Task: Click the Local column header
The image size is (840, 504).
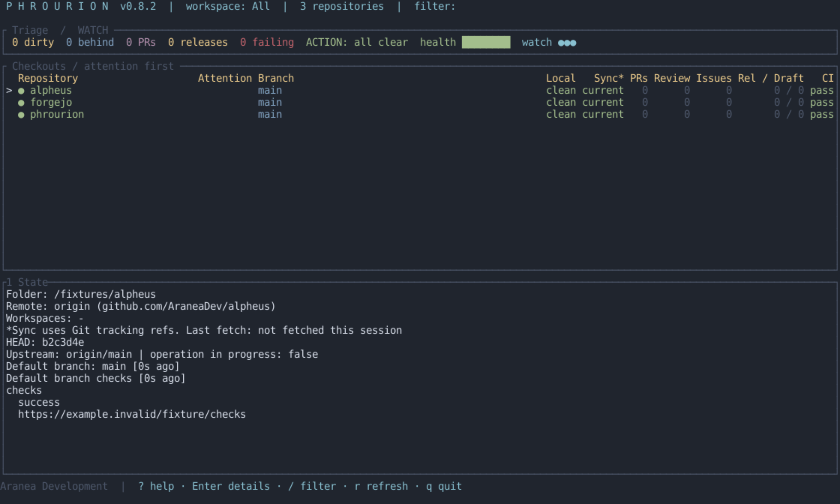Action: point(560,78)
